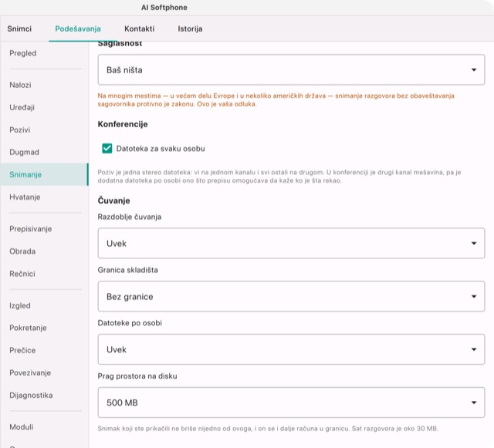
Task: Select Nalozi sidebar section
Action: click(44, 85)
